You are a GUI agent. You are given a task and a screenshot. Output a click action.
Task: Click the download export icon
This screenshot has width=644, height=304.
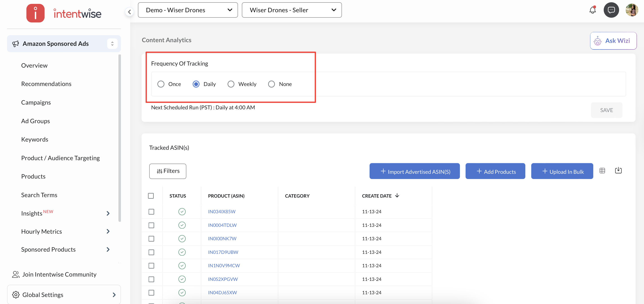pyautogui.click(x=618, y=171)
